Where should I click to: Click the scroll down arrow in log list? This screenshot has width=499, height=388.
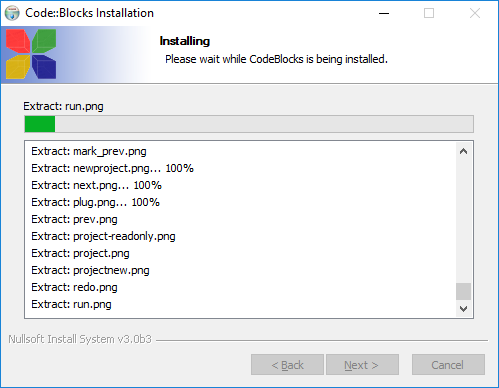(463, 309)
